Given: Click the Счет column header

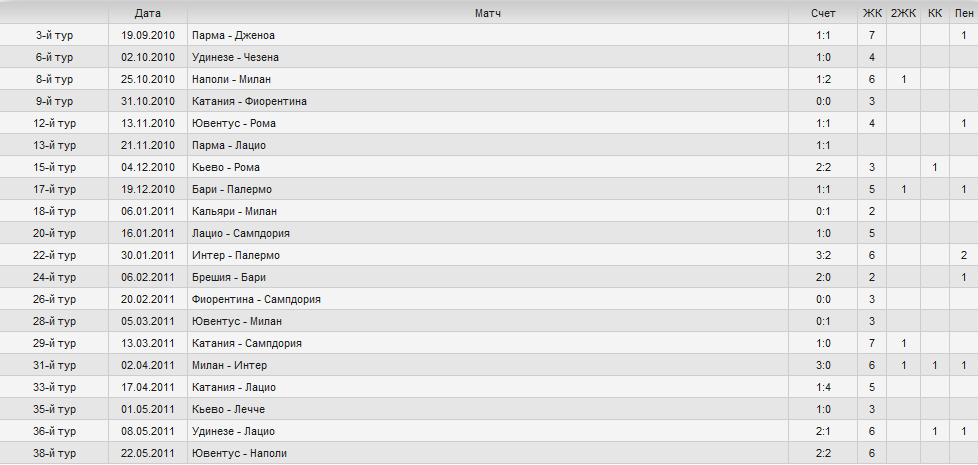Looking at the screenshot, I should (x=823, y=14).
